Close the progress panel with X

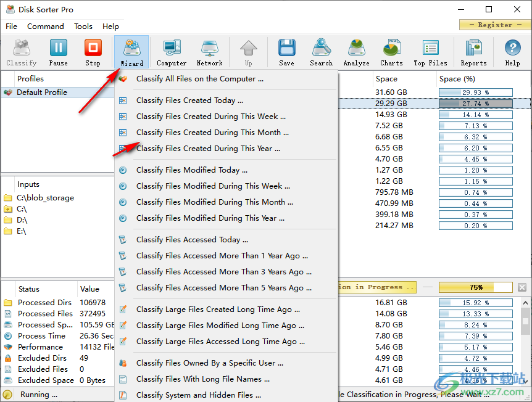click(x=522, y=287)
